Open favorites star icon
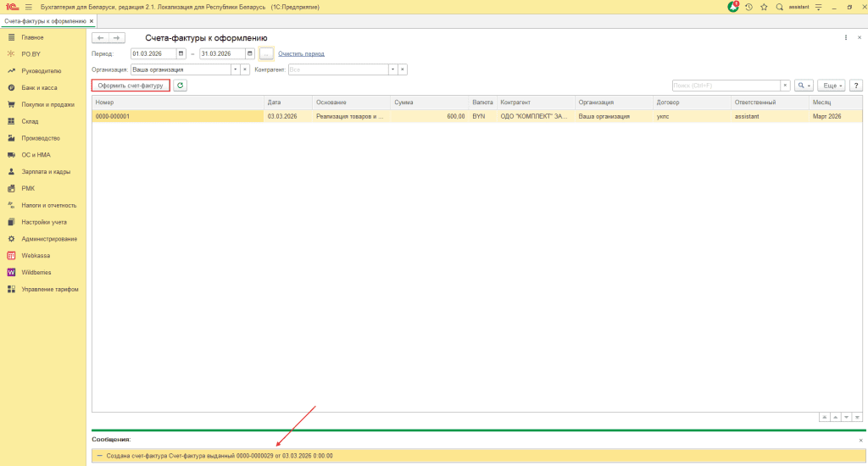This screenshot has width=868, height=466. tap(764, 7)
